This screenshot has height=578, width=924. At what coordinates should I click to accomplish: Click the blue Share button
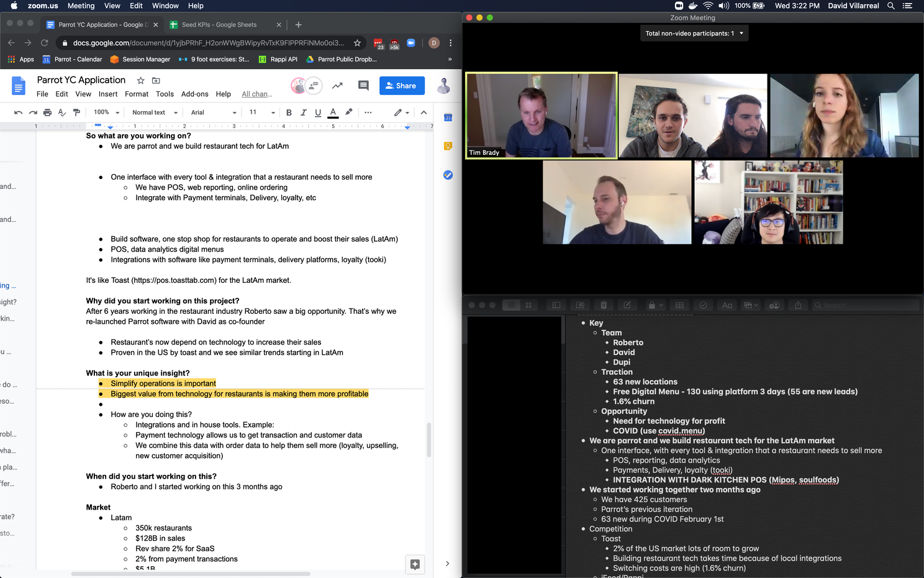pyautogui.click(x=402, y=86)
